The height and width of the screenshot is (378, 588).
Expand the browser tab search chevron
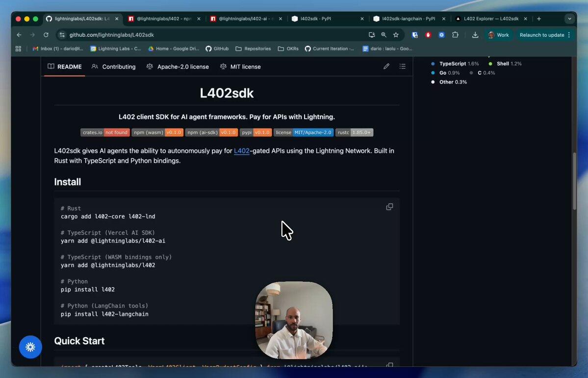[x=569, y=18]
